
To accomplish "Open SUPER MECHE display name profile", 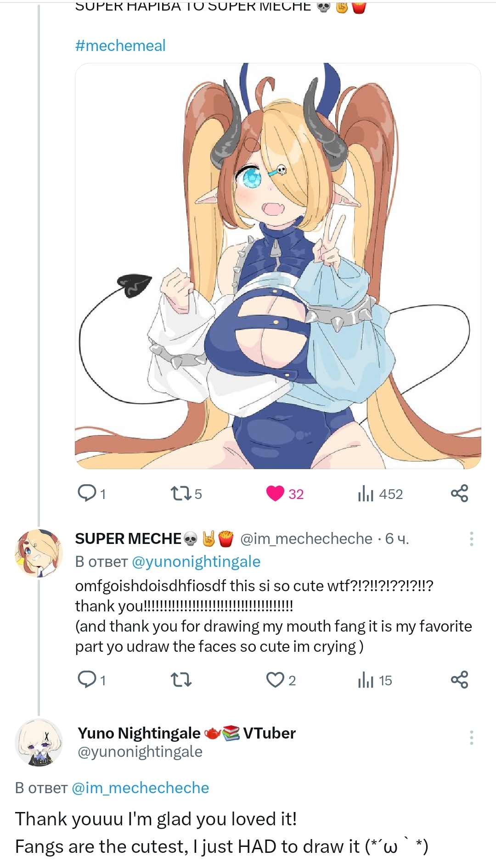I will pyautogui.click(x=129, y=538).
